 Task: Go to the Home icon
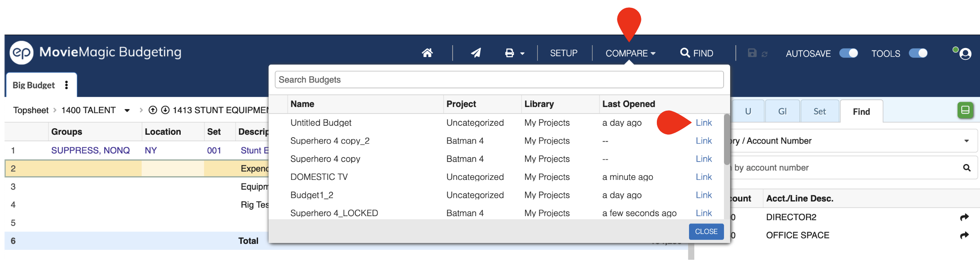[x=427, y=53]
